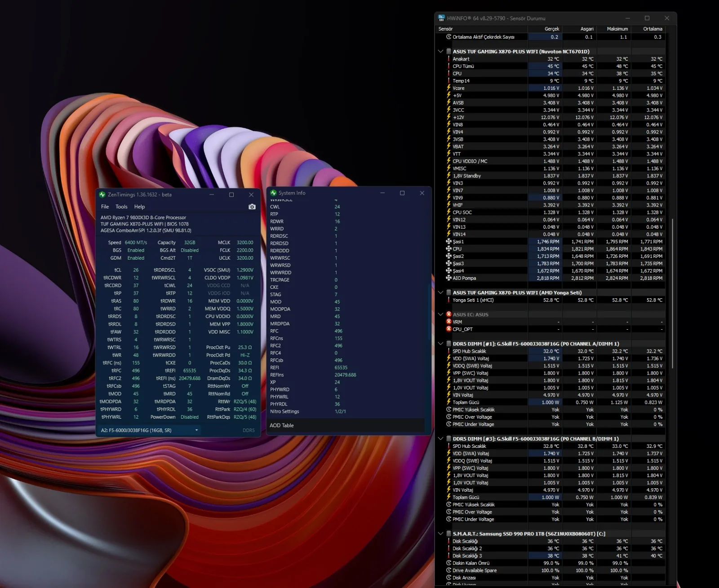Click the red X icon beside VRM sensor

click(x=448, y=322)
